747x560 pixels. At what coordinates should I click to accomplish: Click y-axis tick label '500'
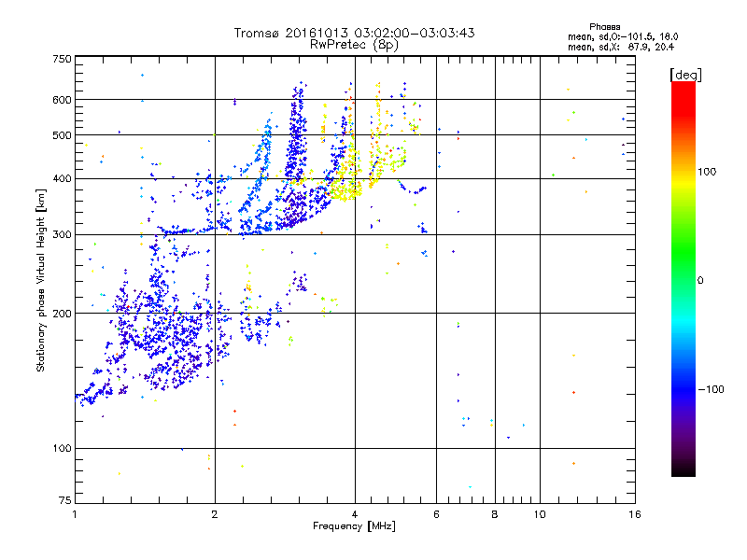pos(63,135)
